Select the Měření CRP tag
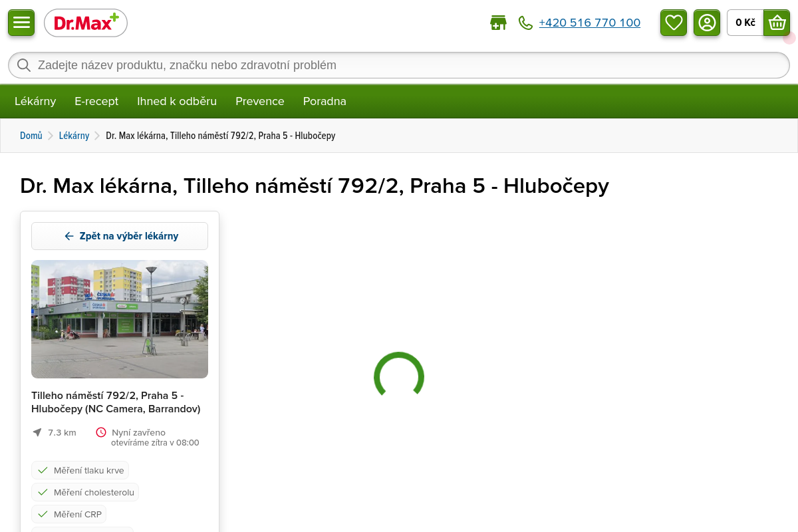798x532 pixels. tap(68, 514)
